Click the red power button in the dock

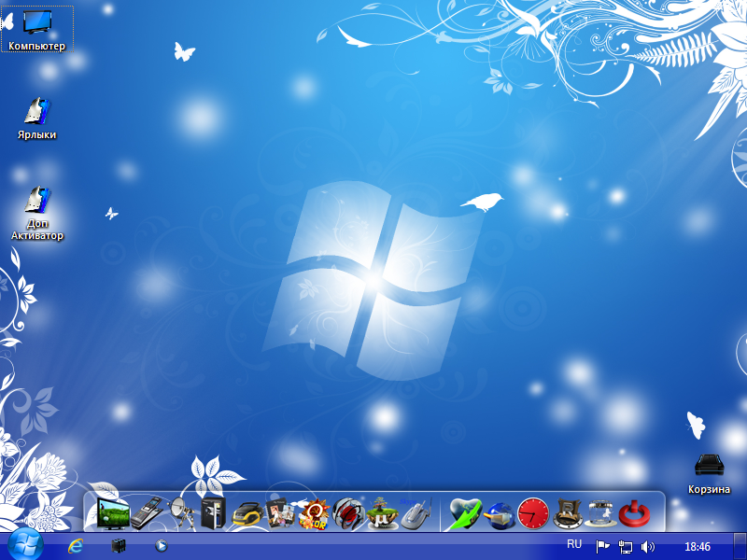633,512
